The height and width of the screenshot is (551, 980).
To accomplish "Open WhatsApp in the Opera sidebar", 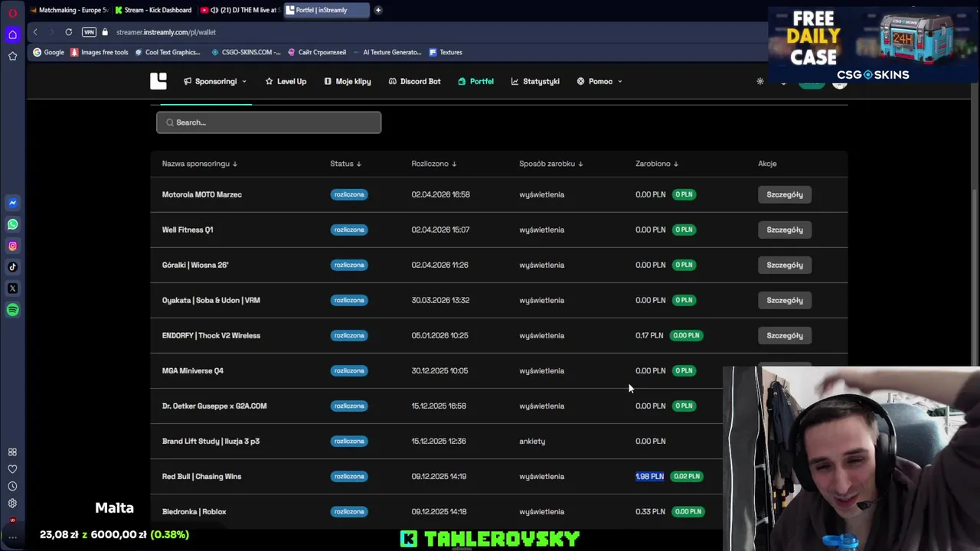I will click(x=12, y=224).
